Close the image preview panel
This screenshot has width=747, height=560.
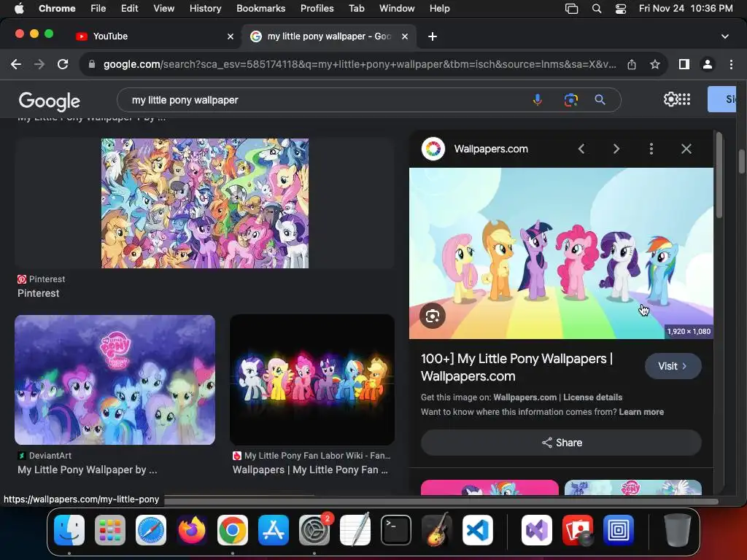(x=686, y=149)
